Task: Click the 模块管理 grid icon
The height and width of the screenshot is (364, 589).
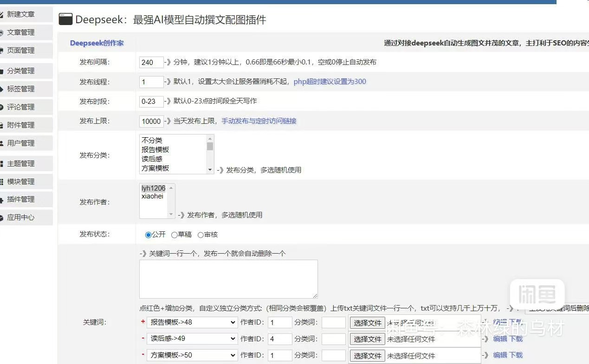Action: (2, 182)
